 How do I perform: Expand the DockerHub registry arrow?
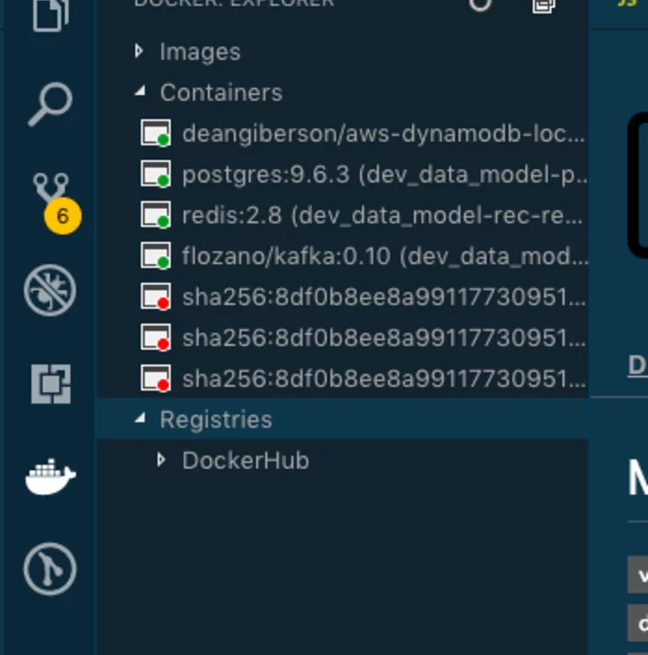click(161, 460)
